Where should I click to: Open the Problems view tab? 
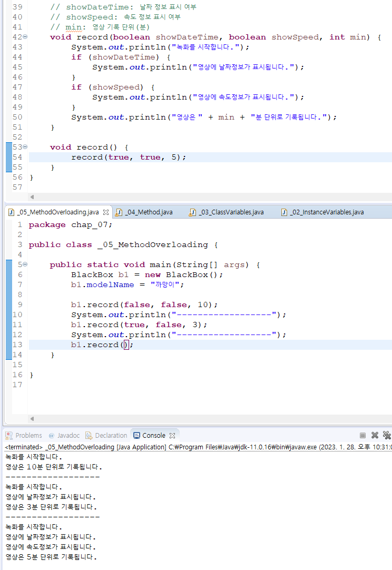24,435
